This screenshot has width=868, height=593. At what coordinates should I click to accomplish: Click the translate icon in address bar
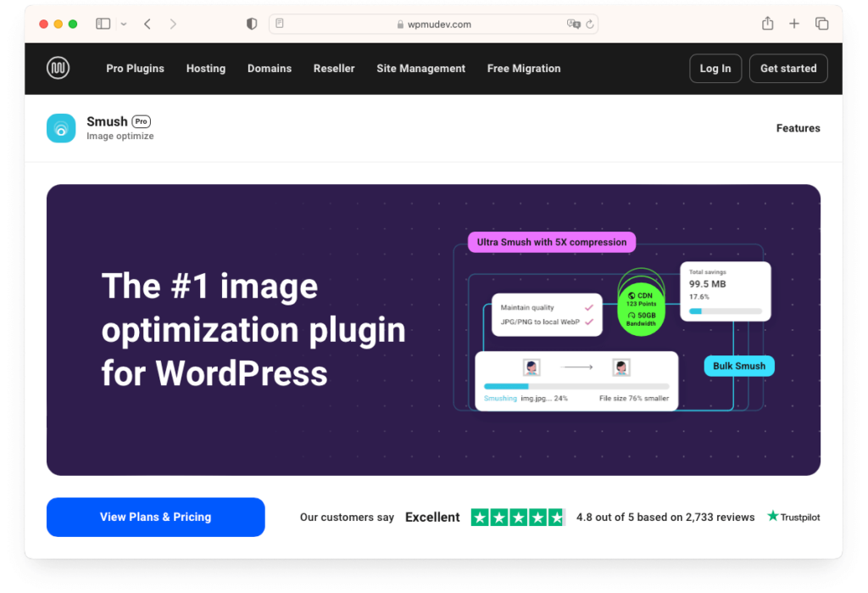[573, 24]
